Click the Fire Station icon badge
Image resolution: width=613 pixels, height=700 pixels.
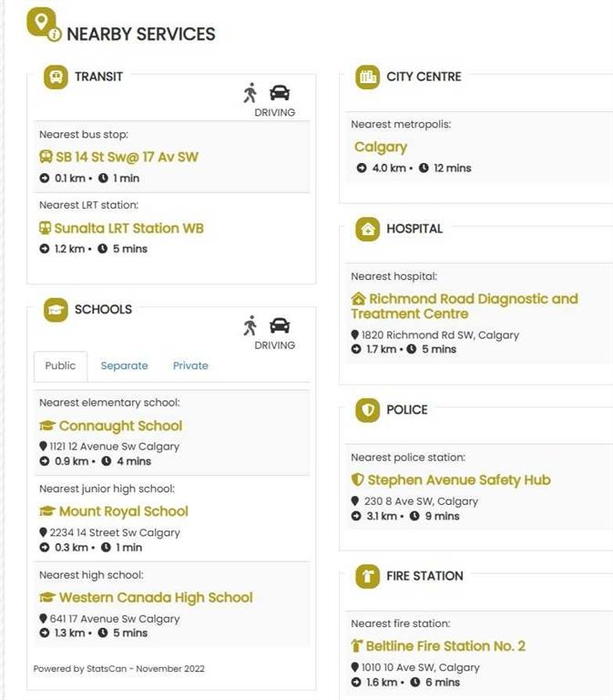pyautogui.click(x=367, y=576)
